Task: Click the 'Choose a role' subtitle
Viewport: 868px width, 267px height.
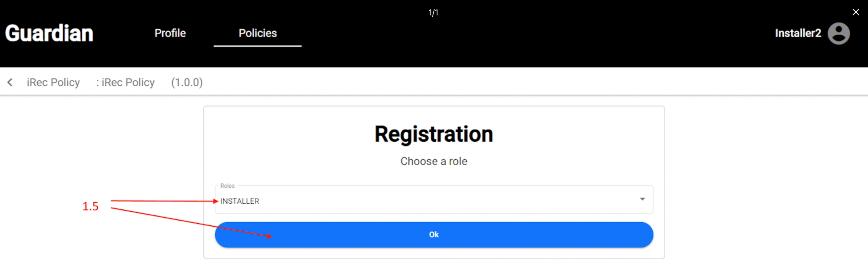Action: tap(434, 161)
